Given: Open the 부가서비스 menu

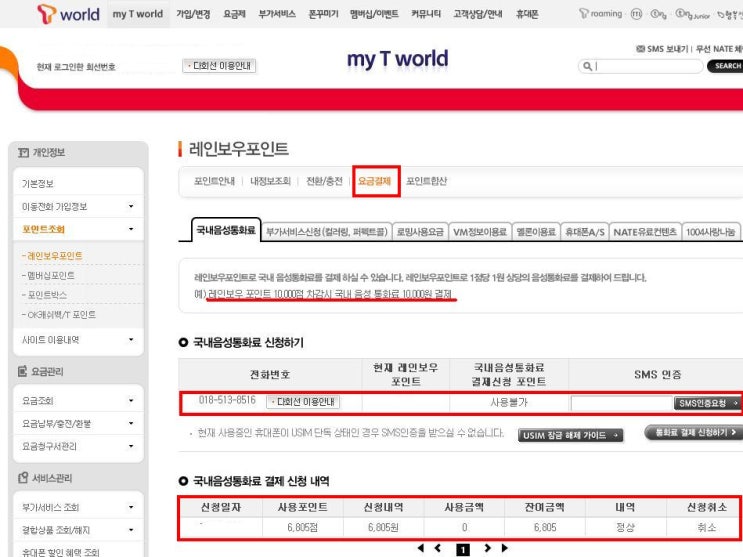Looking at the screenshot, I should (277, 14).
